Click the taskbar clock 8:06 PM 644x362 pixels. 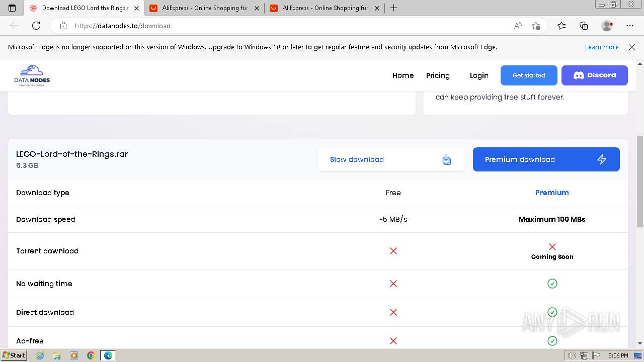tap(618, 355)
